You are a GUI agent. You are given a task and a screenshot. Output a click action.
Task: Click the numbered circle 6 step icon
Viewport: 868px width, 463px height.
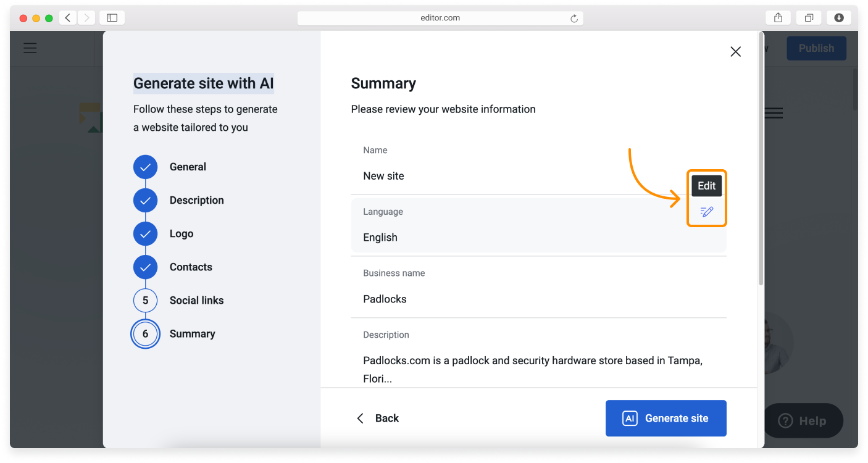[x=146, y=333]
